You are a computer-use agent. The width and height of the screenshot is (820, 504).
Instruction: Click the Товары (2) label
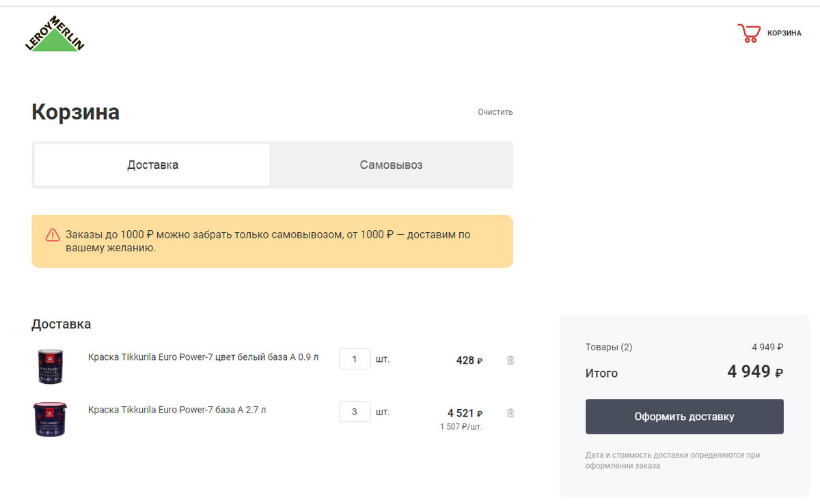pyautogui.click(x=609, y=347)
